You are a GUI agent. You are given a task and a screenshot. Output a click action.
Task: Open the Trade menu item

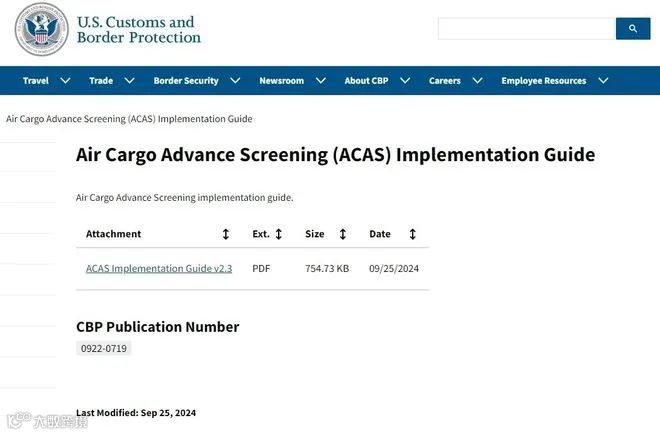[x=101, y=80]
